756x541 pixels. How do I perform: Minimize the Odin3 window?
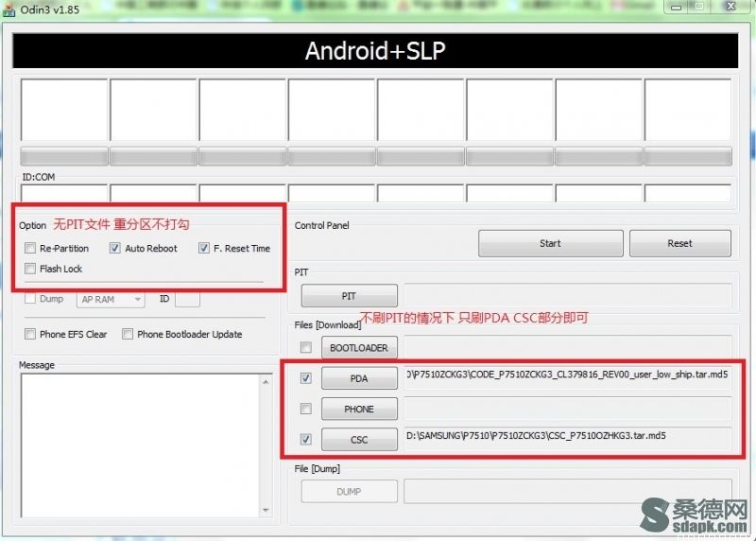pyautogui.click(x=676, y=7)
